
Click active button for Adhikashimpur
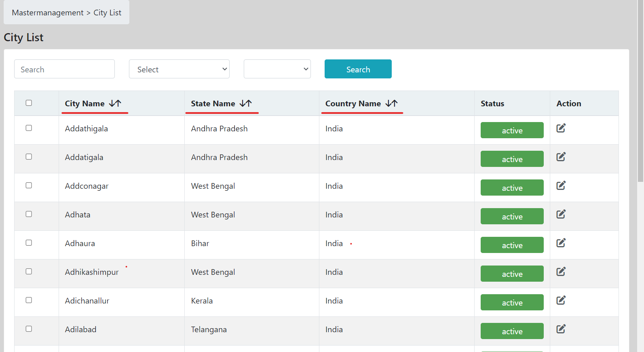click(512, 274)
